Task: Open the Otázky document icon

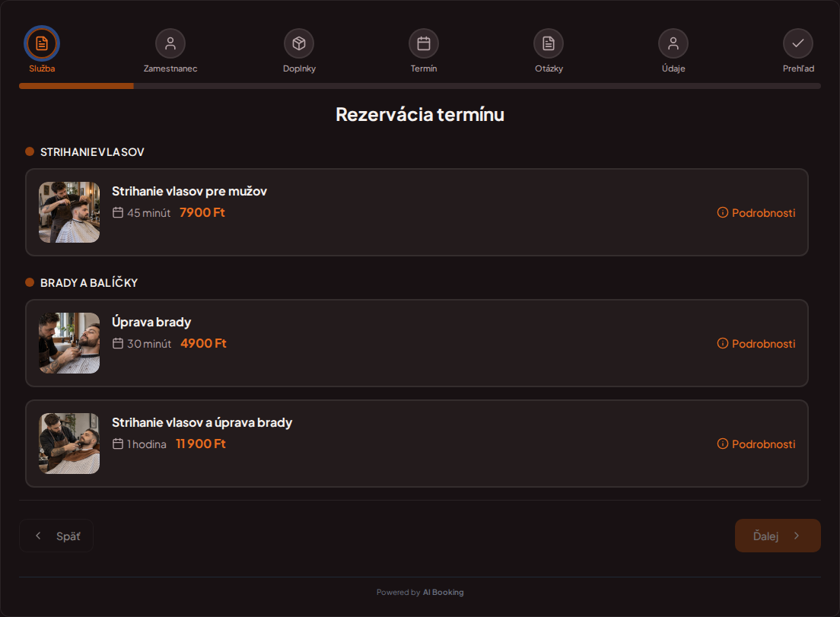Action: click(549, 43)
